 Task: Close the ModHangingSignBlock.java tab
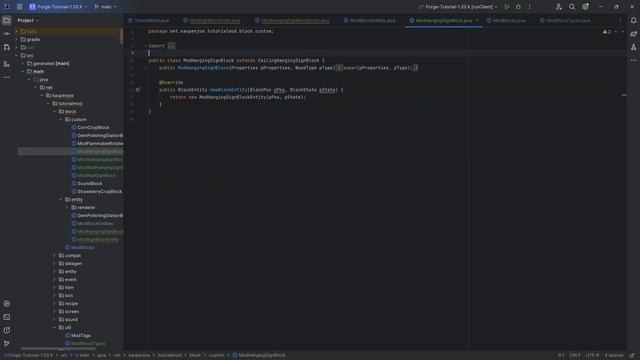click(477, 20)
